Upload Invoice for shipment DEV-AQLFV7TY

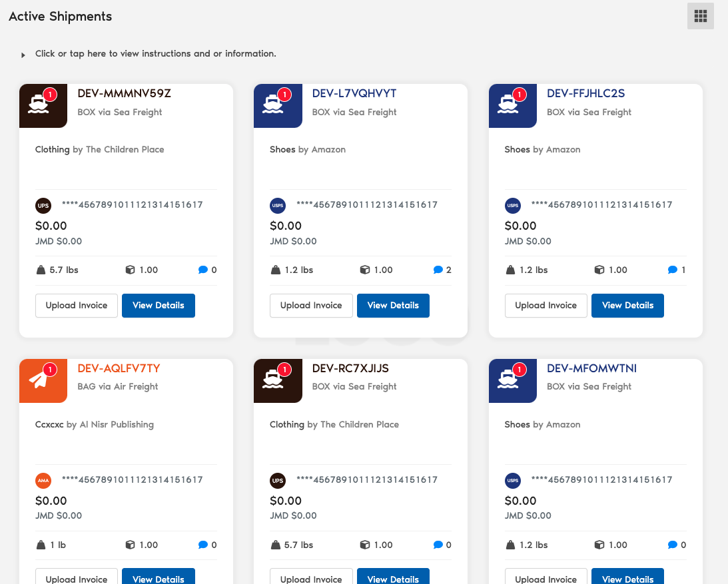[x=77, y=577]
